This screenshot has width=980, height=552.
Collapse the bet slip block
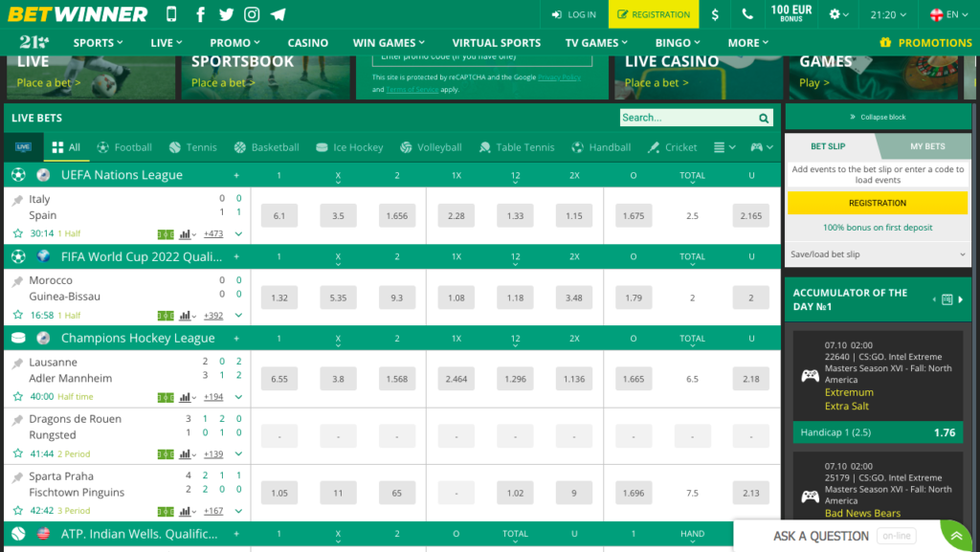[x=878, y=117]
